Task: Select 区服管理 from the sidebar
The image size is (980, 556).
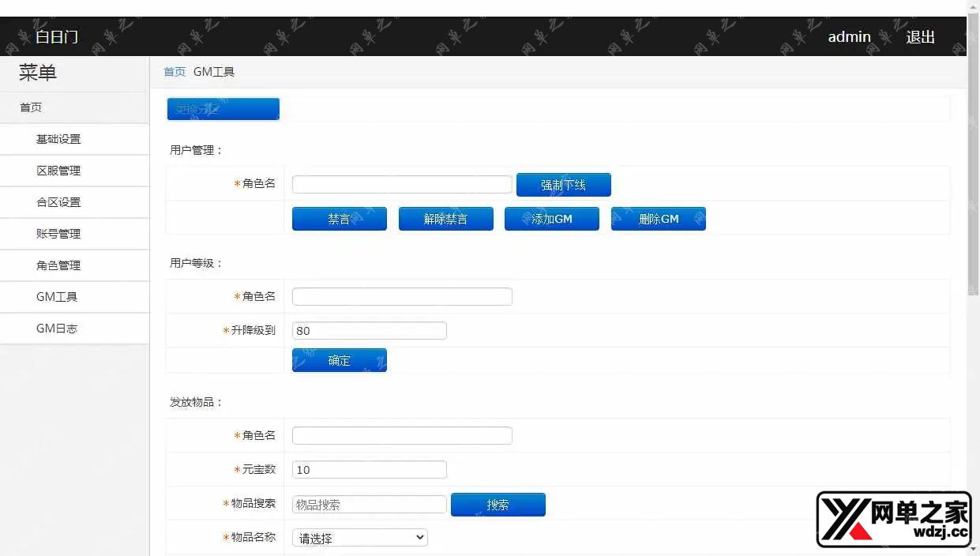Action: 58,171
